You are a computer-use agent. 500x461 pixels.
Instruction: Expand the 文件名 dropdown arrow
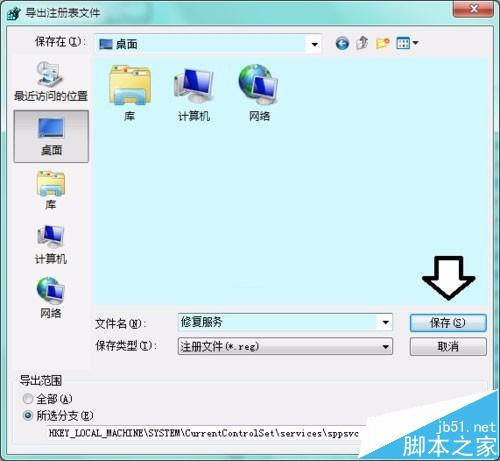(385, 322)
